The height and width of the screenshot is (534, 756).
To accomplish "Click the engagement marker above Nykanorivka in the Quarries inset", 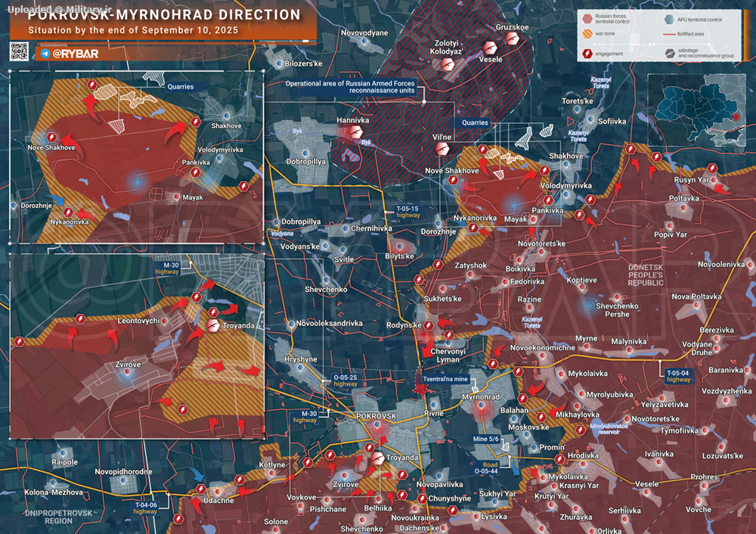I will click(69, 213).
